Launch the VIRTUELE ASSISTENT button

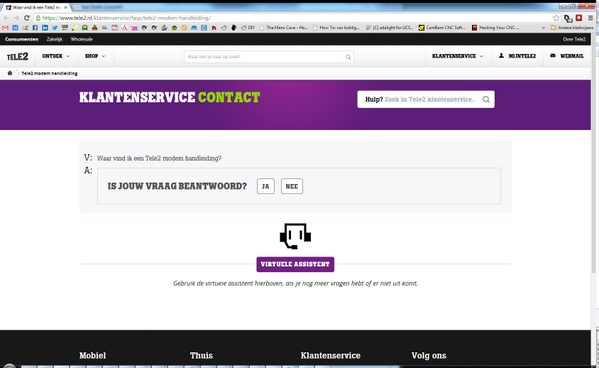click(x=295, y=264)
